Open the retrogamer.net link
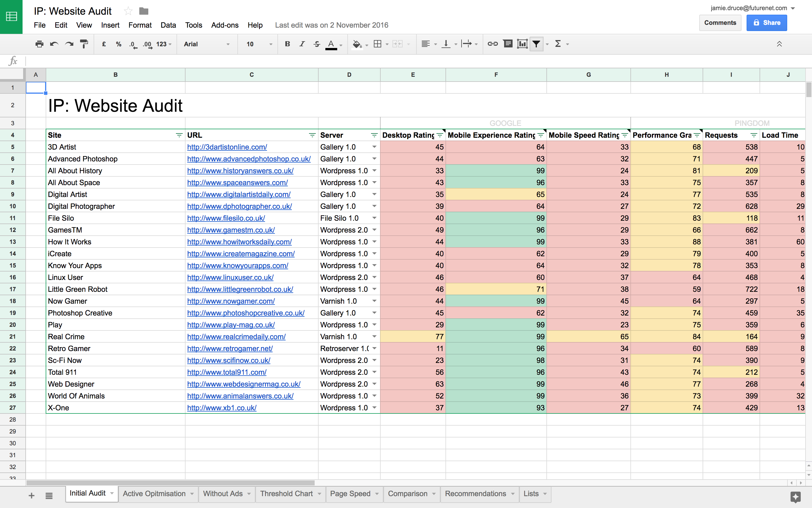The width and height of the screenshot is (812, 508). (x=230, y=349)
